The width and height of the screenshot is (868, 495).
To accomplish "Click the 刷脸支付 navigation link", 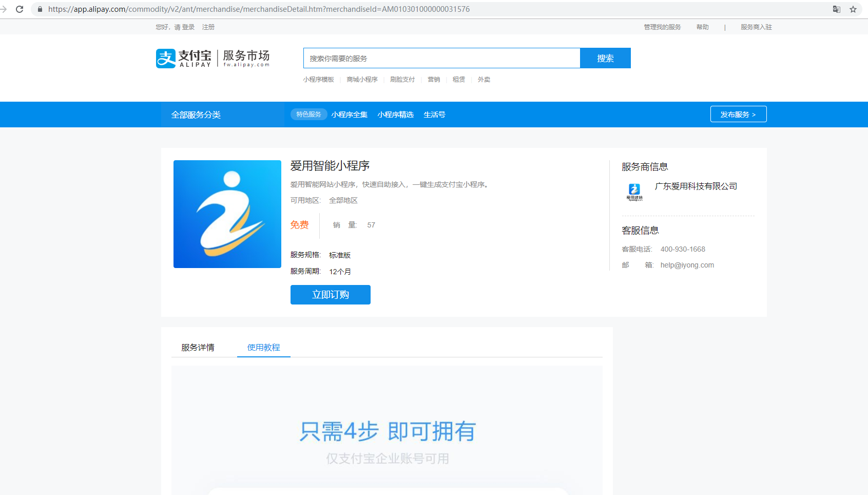I will click(x=402, y=80).
